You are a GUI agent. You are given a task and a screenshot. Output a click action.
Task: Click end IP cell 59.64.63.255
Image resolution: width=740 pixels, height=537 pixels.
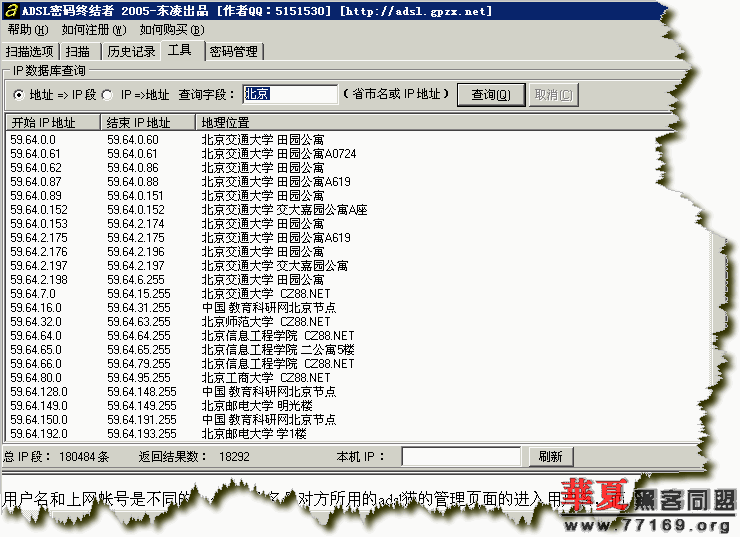(x=139, y=322)
